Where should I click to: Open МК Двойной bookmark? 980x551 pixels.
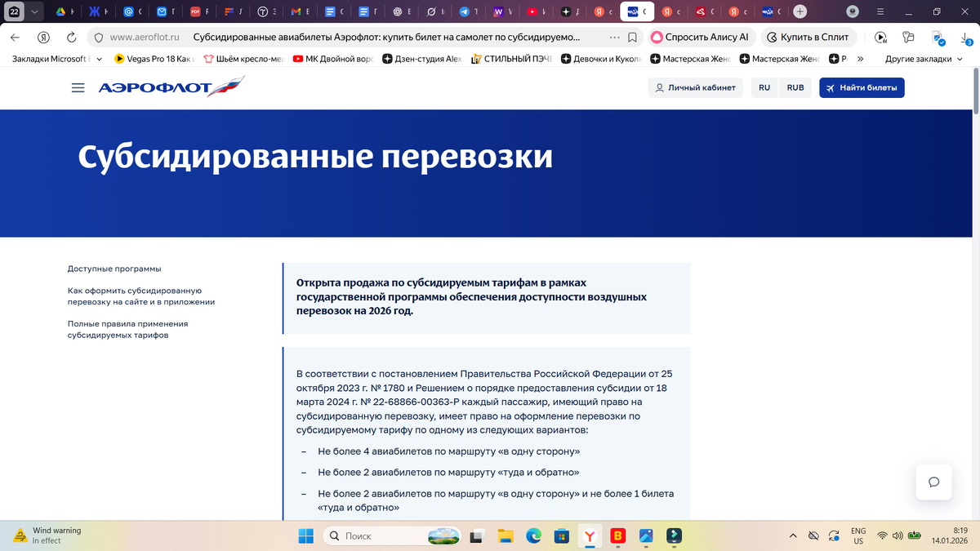pos(333,59)
